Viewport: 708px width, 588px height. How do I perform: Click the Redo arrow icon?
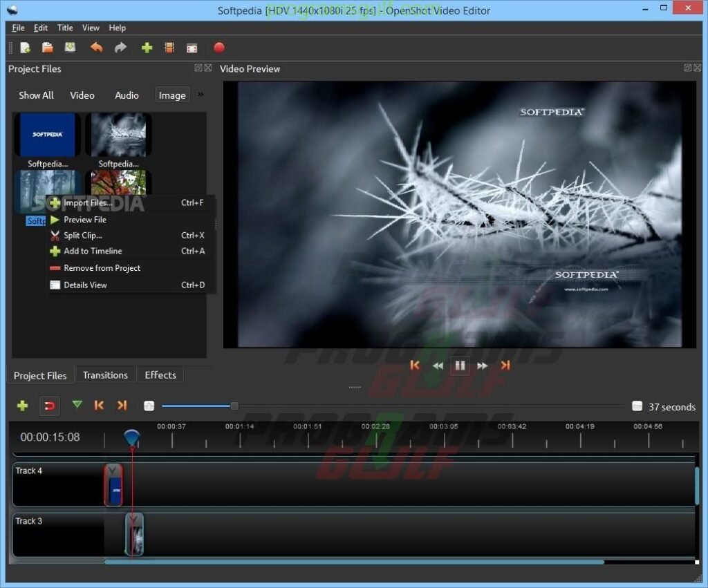(120, 48)
